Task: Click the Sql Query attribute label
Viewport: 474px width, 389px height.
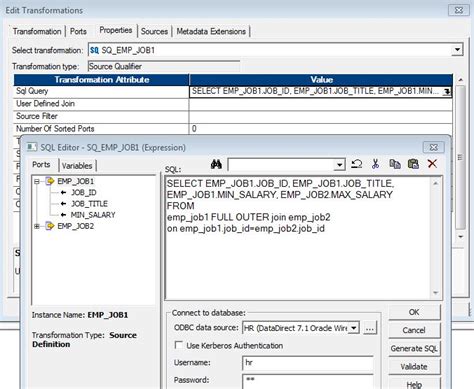Action: tap(32, 91)
